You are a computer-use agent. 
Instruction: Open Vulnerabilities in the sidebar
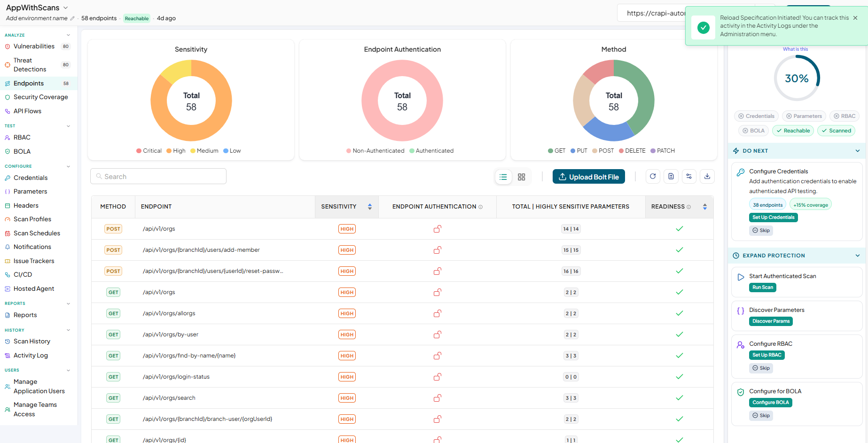click(x=39, y=47)
